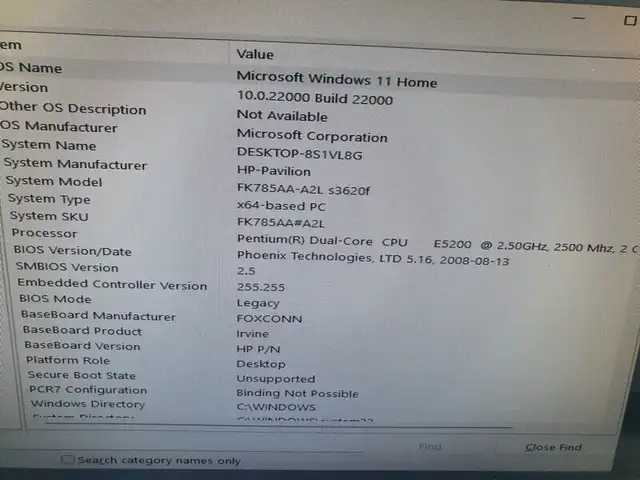640x480 pixels.
Task: Select the Unsupported value
Action: (x=276, y=379)
